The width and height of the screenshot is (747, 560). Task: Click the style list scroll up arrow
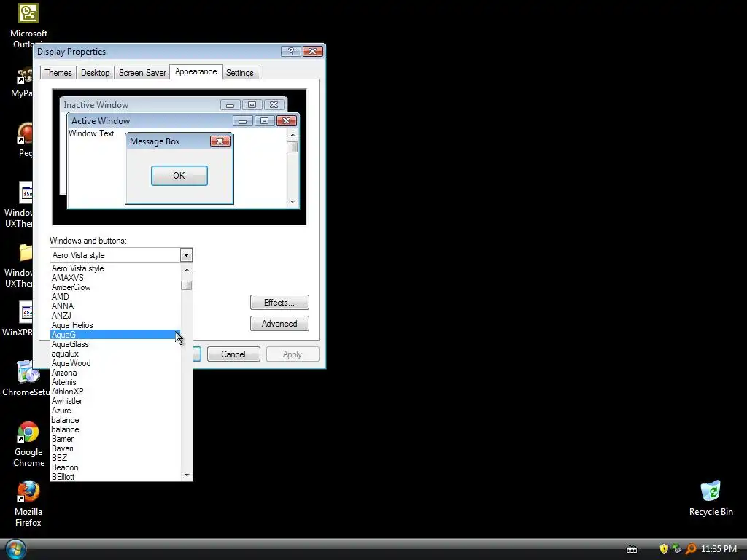[187, 270]
